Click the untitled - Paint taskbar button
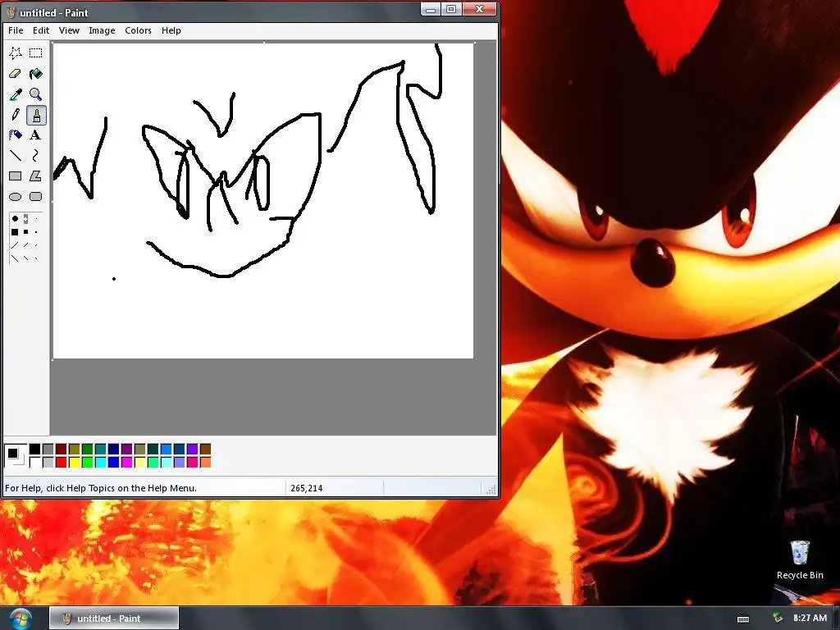Screen dimensions: 840x630 [x=113, y=619]
